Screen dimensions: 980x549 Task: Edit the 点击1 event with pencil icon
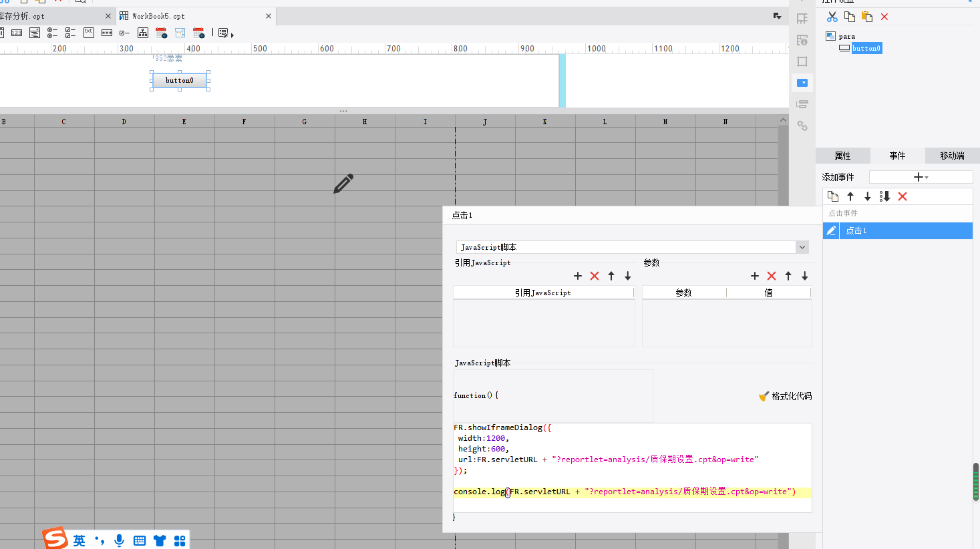[x=831, y=230]
